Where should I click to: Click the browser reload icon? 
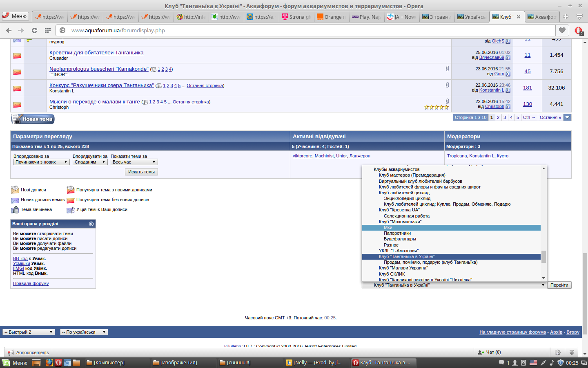(34, 30)
